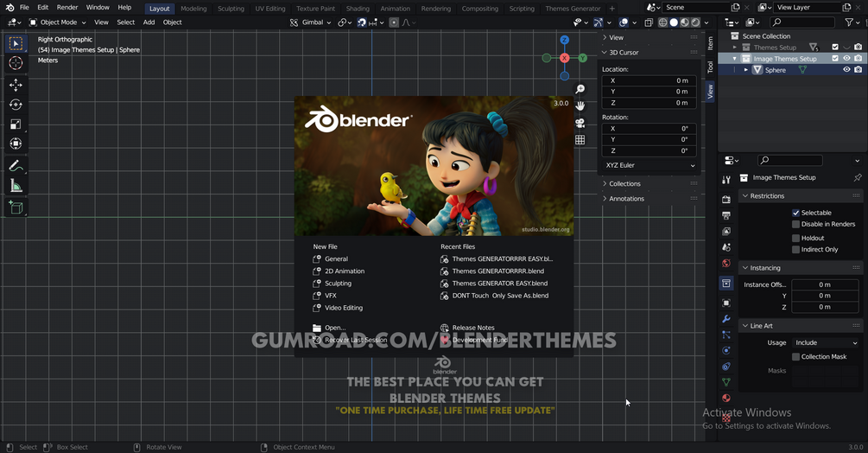The width and height of the screenshot is (868, 453).
Task: Click the 3D Cursor Location X field
Action: point(649,81)
